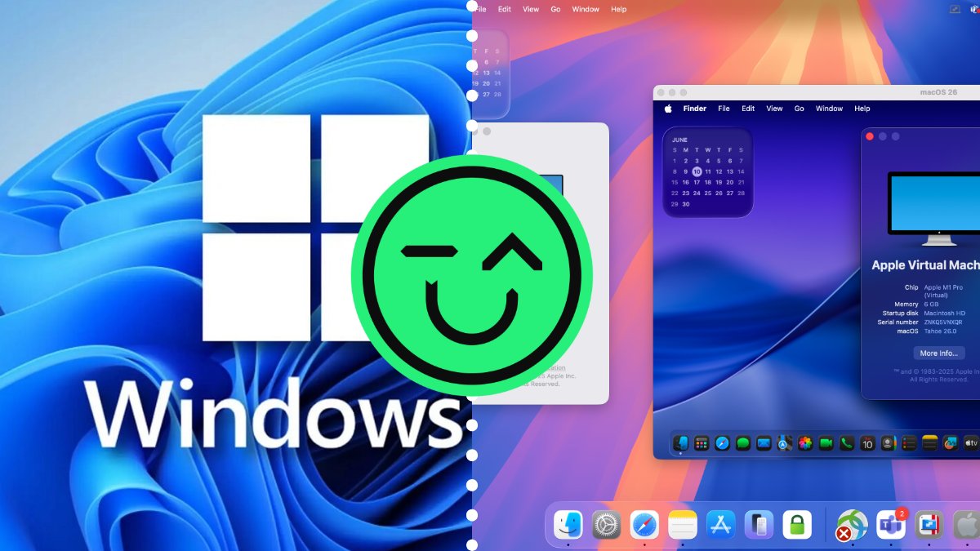Open the host Mac's Window menu at the top
This screenshot has width=980, height=551.
[x=586, y=9]
